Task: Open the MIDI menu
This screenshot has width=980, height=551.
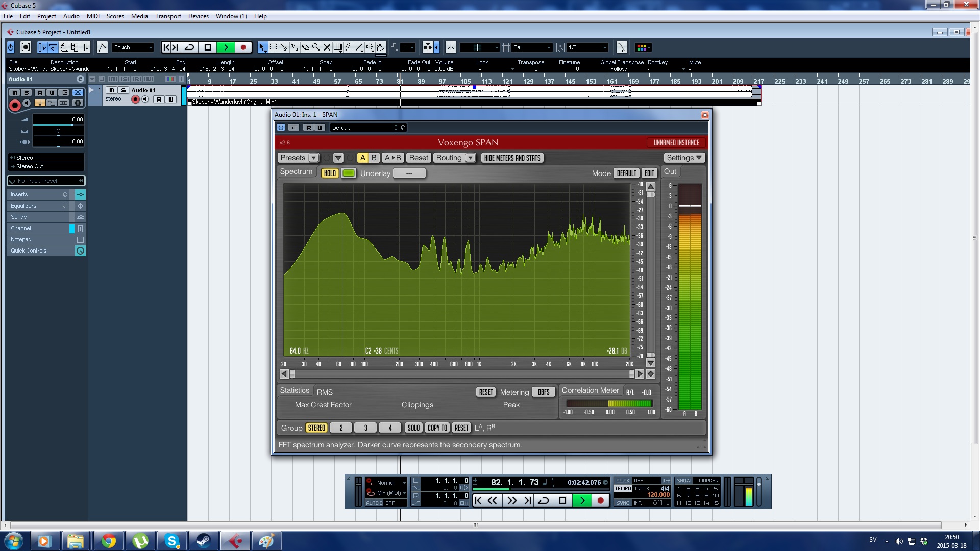Action: point(93,16)
